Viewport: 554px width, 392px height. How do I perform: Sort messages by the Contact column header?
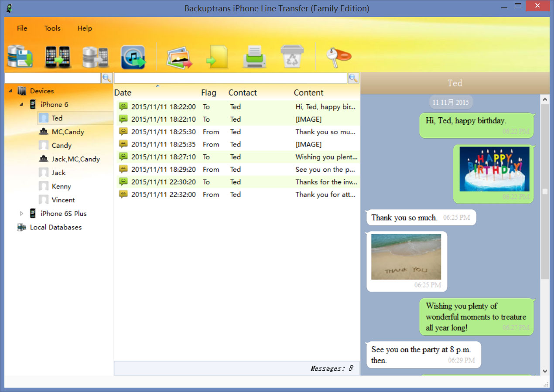tap(243, 92)
